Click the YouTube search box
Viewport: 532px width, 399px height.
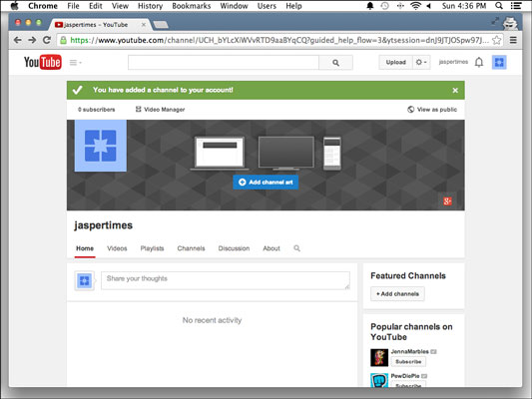coord(224,63)
